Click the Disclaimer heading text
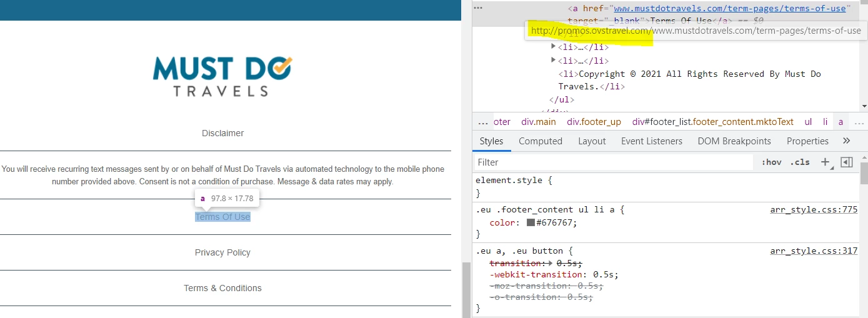The width and height of the screenshot is (868, 318). coord(222,133)
